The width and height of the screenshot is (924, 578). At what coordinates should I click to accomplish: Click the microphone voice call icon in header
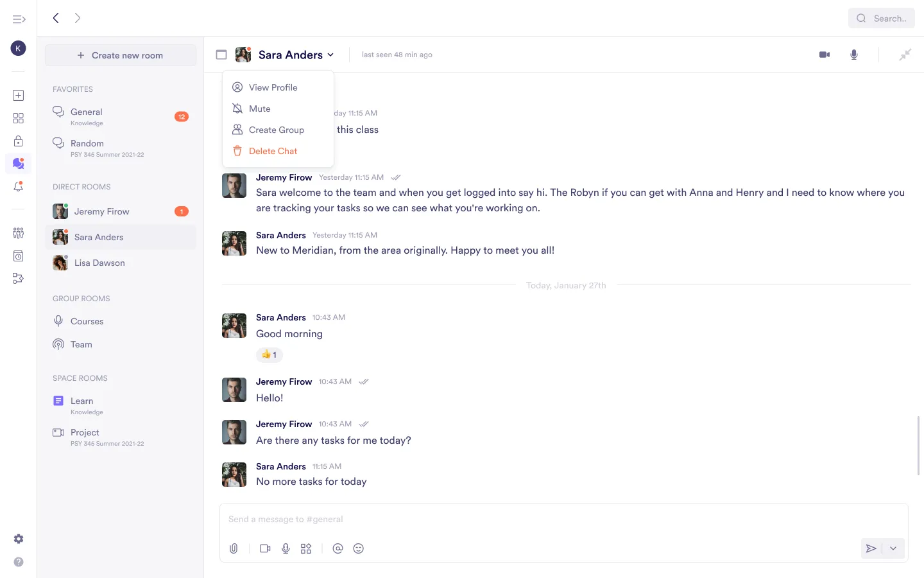pyautogui.click(x=854, y=55)
